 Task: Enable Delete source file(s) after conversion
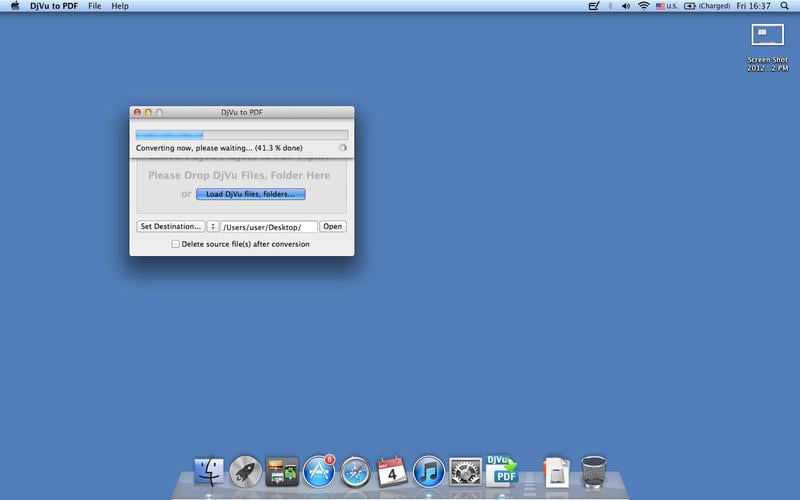click(x=176, y=244)
